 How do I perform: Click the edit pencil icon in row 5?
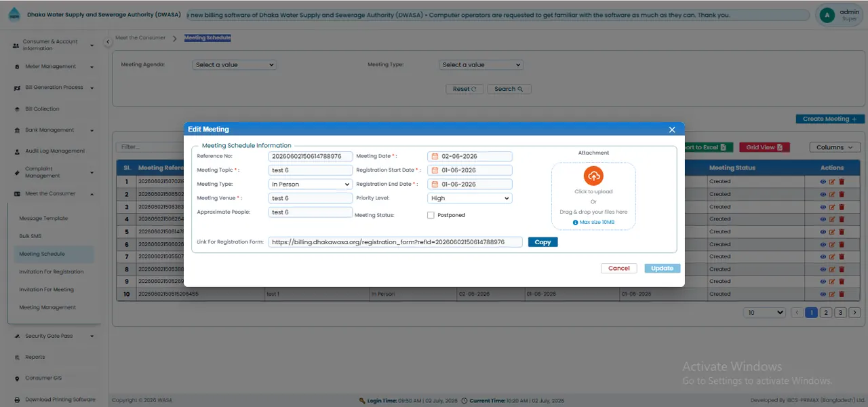pos(832,232)
